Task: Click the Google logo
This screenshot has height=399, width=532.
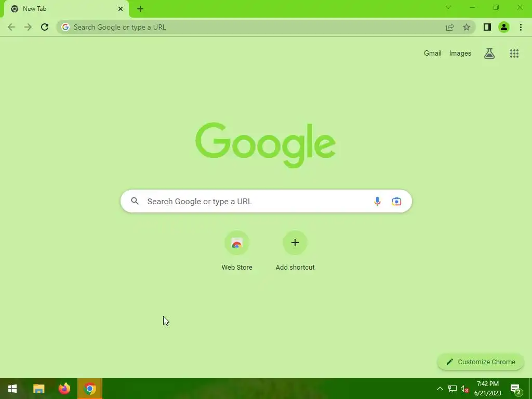Action: click(265, 145)
